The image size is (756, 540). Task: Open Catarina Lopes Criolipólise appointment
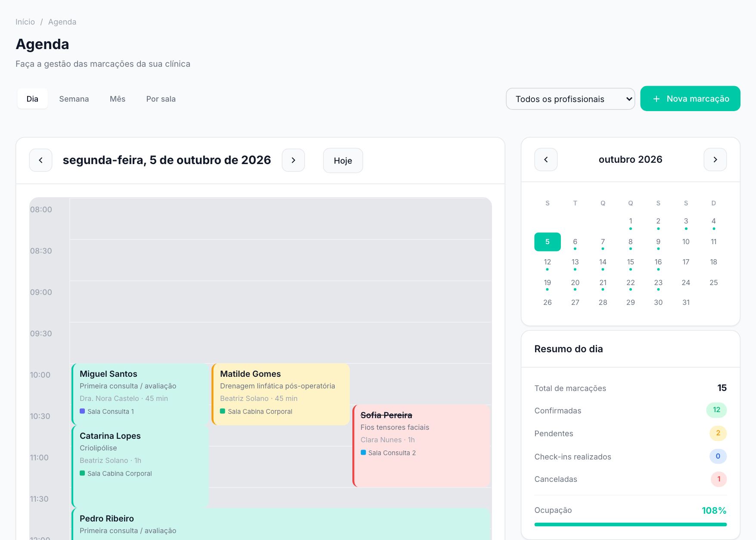[140, 466]
